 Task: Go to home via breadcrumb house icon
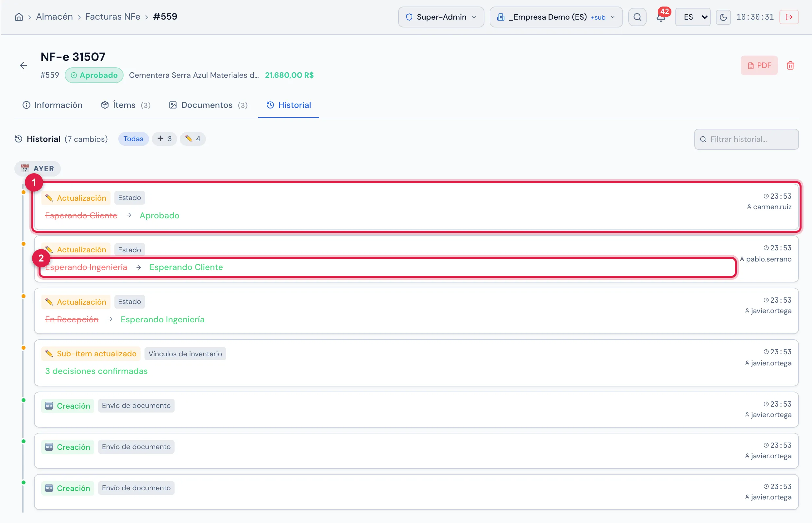(x=19, y=17)
